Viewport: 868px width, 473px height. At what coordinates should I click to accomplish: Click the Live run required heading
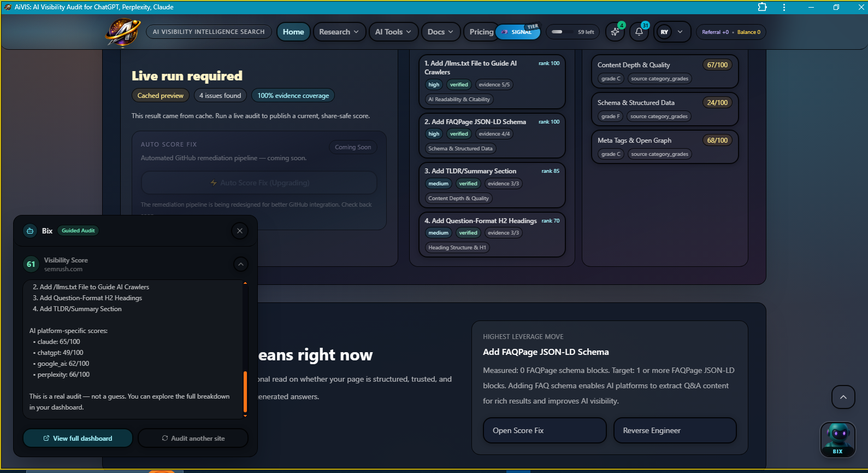click(x=187, y=76)
